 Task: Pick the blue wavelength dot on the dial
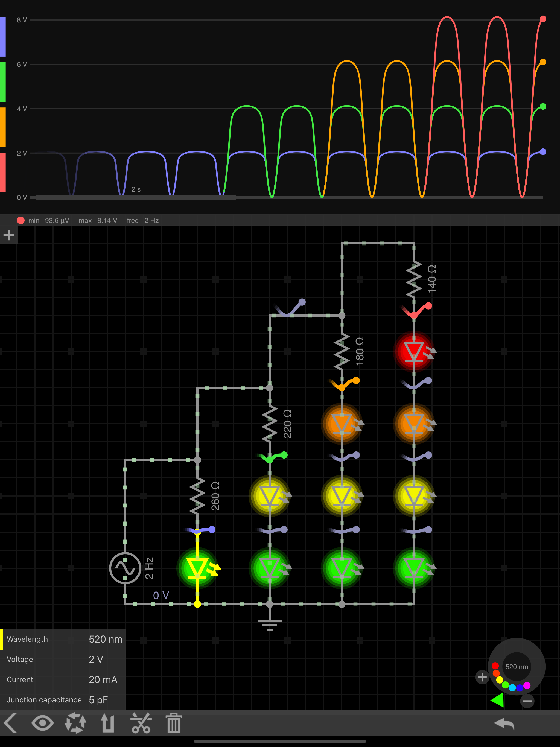[520, 688]
